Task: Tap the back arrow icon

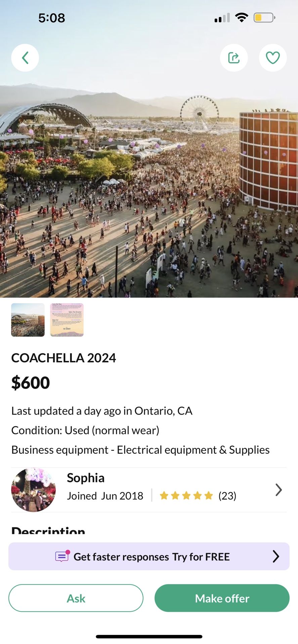Action: 25,58
